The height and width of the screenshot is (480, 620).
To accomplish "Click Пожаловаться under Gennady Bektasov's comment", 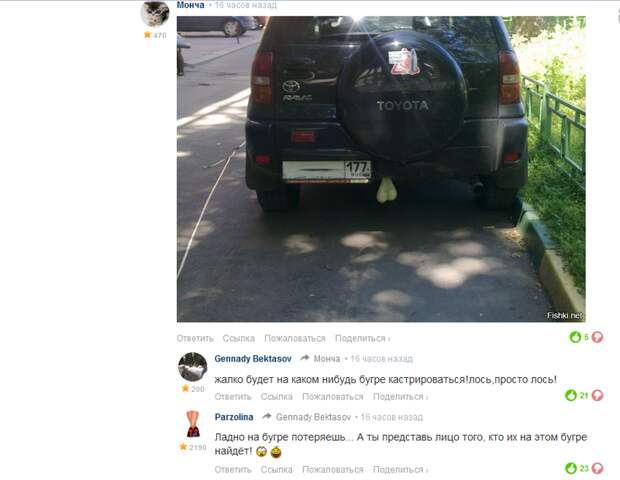I will tap(333, 397).
